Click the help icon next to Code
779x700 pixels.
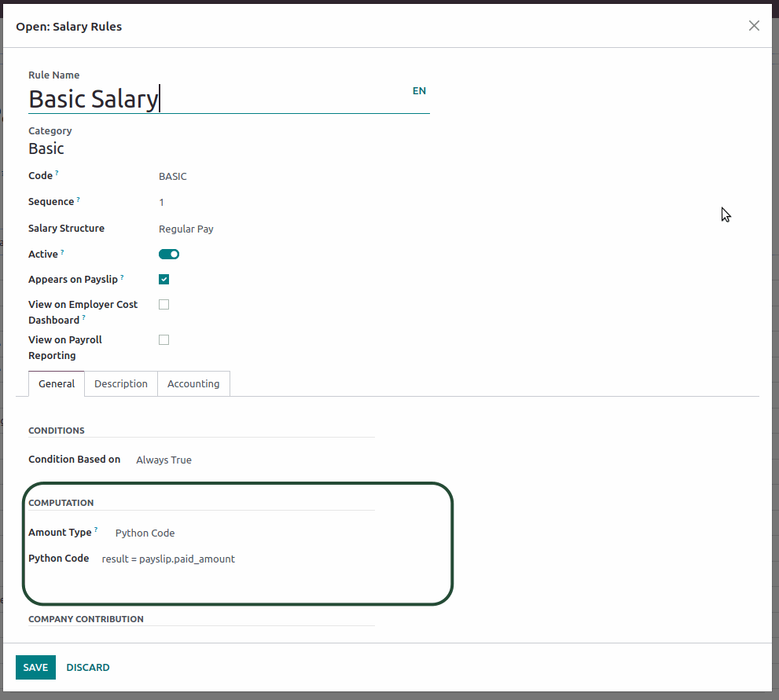pos(57,173)
